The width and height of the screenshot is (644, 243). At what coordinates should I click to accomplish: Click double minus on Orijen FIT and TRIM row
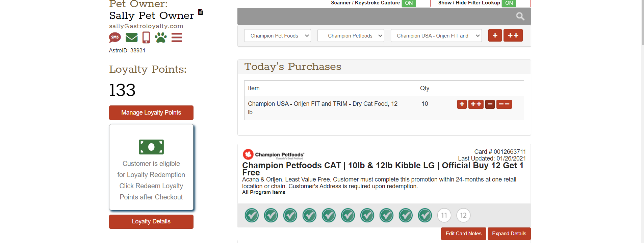coord(504,104)
